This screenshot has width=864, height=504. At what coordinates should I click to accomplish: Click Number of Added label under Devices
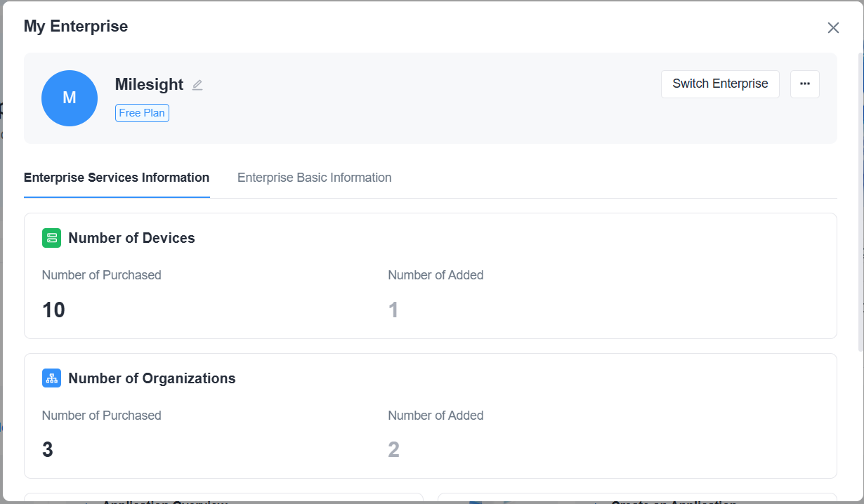(436, 275)
